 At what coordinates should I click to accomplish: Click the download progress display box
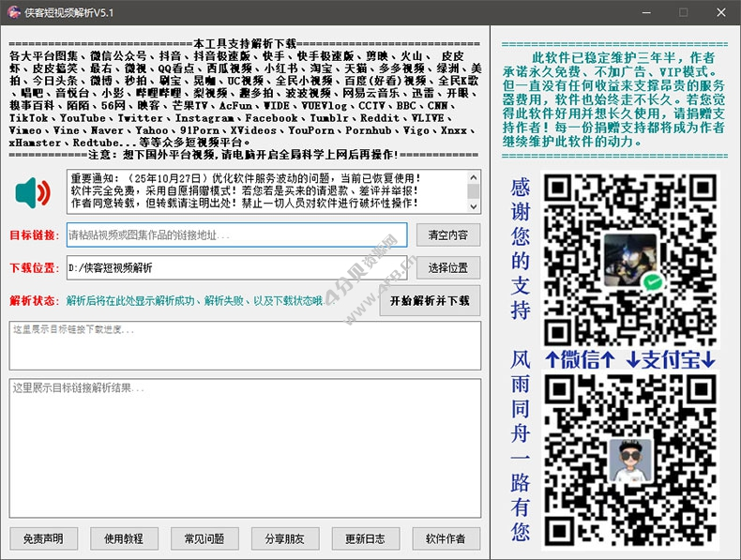(246, 345)
